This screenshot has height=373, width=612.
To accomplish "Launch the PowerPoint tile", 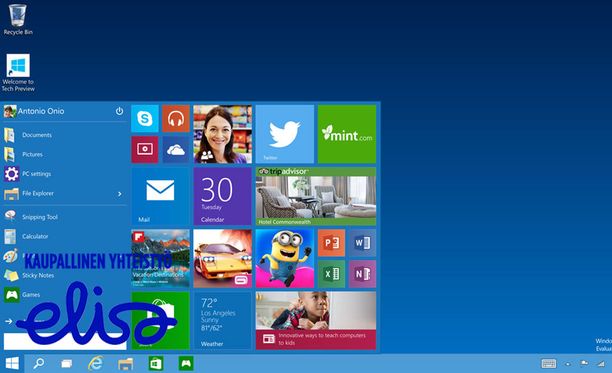I will click(x=331, y=243).
